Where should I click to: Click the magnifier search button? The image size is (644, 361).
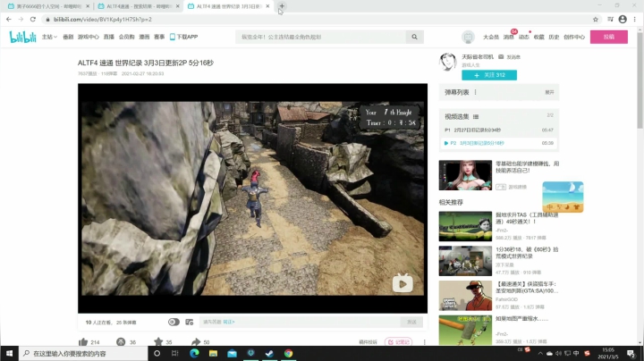pos(414,37)
